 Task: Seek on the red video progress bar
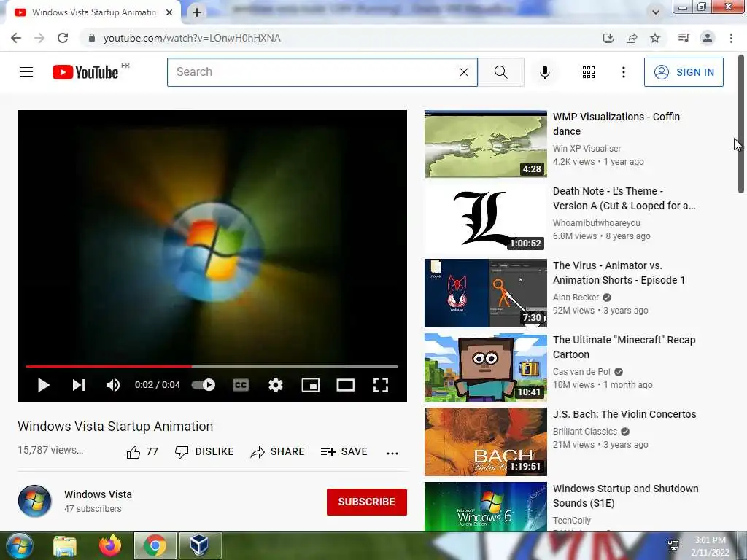coord(212,366)
